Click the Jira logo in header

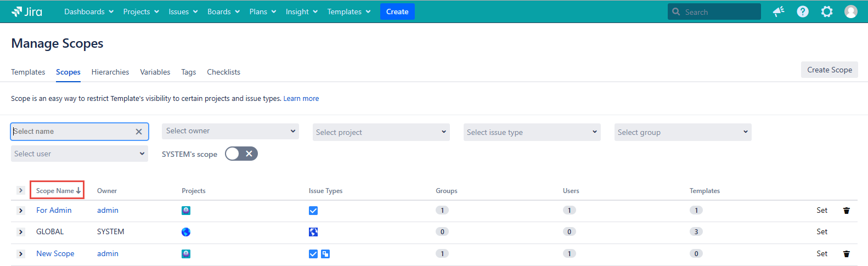coord(27,12)
